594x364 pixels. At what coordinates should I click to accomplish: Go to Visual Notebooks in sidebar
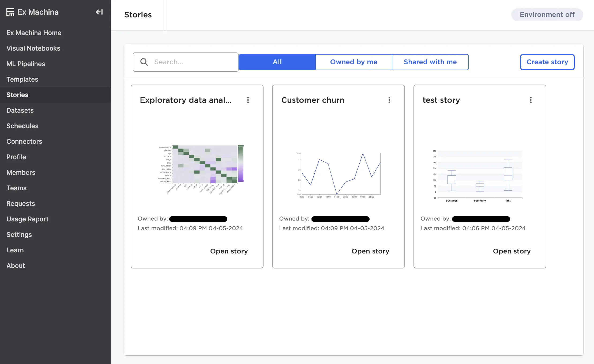pos(33,48)
